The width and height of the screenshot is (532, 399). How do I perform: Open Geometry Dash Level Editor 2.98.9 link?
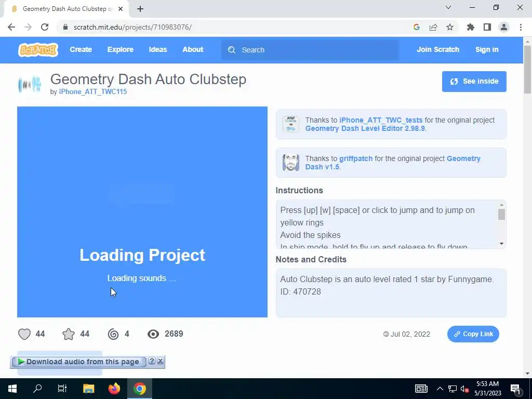coord(365,129)
